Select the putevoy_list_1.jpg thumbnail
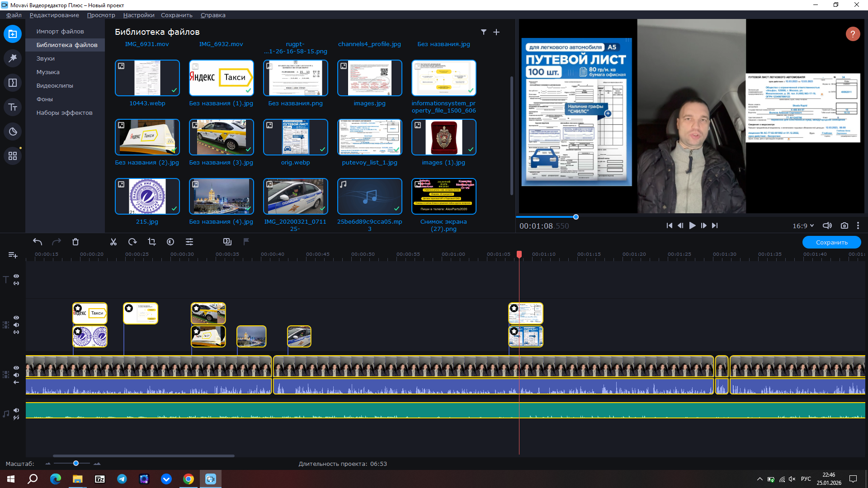This screenshot has height=488, width=868. (369, 137)
